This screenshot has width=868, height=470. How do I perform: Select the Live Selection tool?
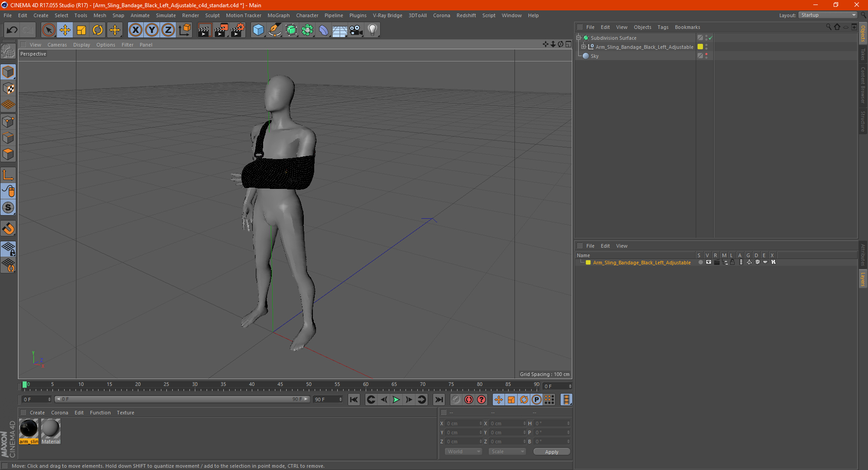(48, 30)
